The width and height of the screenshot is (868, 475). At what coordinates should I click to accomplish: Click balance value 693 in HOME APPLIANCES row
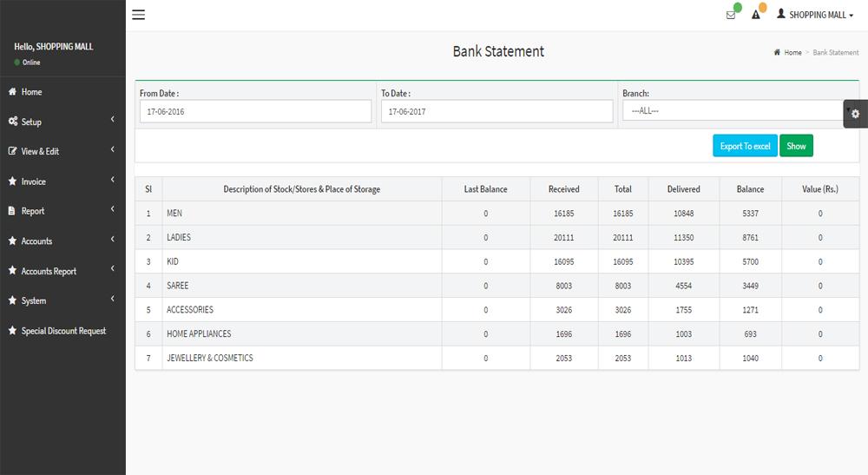point(750,333)
